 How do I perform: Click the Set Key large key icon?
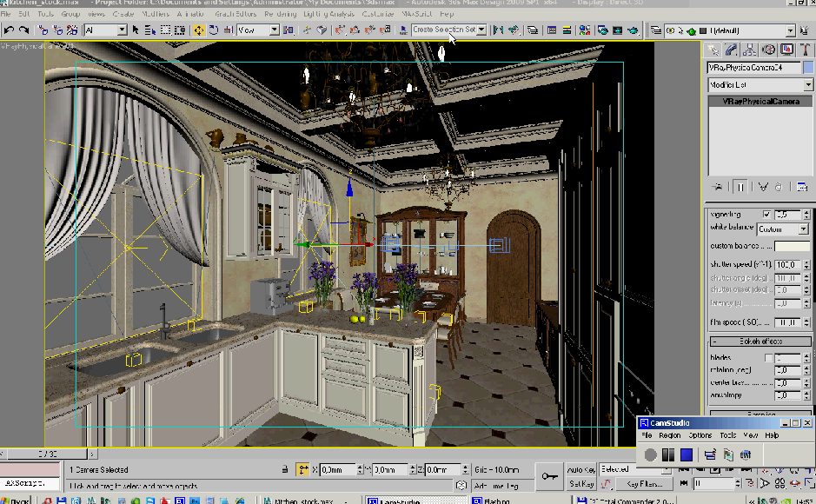coord(549,476)
